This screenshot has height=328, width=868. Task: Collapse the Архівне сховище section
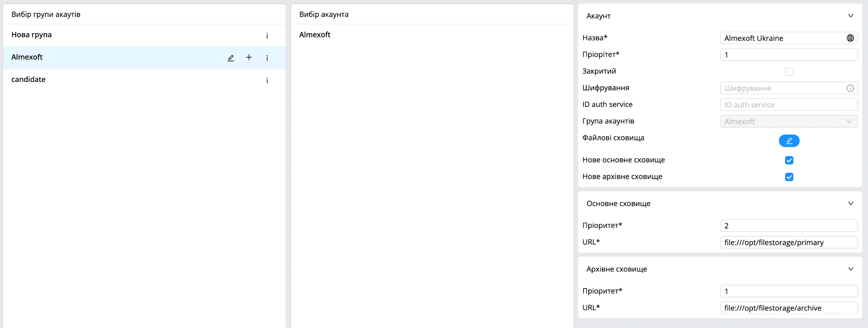coord(851,269)
